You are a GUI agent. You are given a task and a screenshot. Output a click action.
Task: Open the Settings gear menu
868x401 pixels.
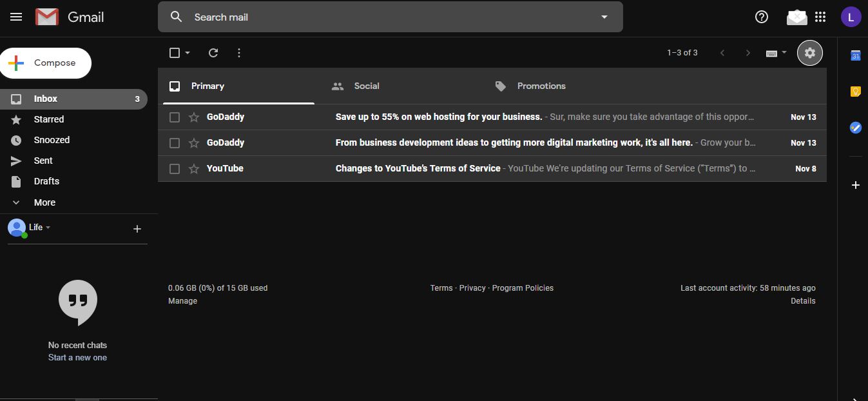coord(810,53)
